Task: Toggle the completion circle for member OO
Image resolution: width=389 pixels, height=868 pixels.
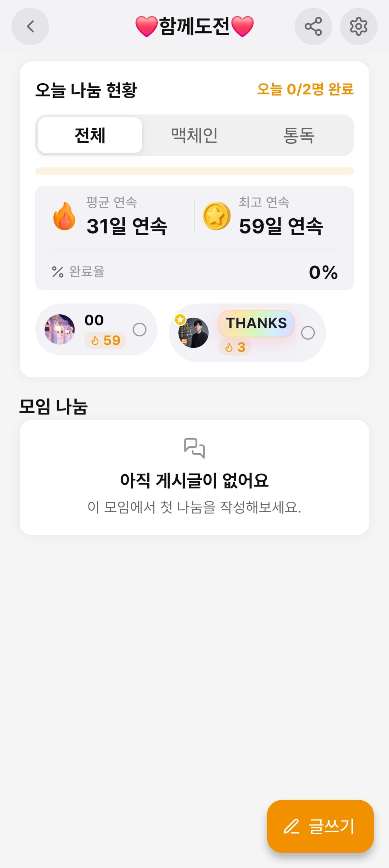Action: pos(139,330)
